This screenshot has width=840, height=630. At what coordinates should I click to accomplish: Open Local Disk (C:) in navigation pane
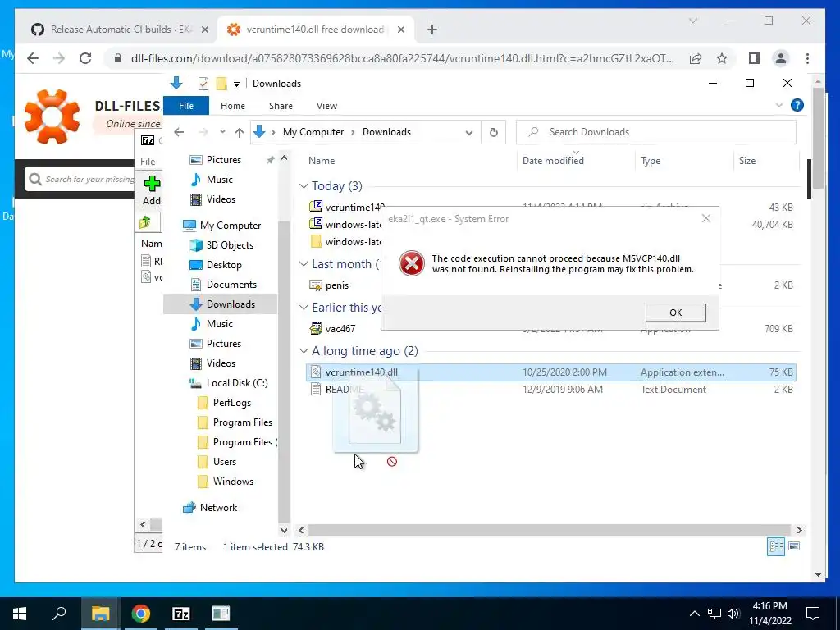click(x=237, y=383)
